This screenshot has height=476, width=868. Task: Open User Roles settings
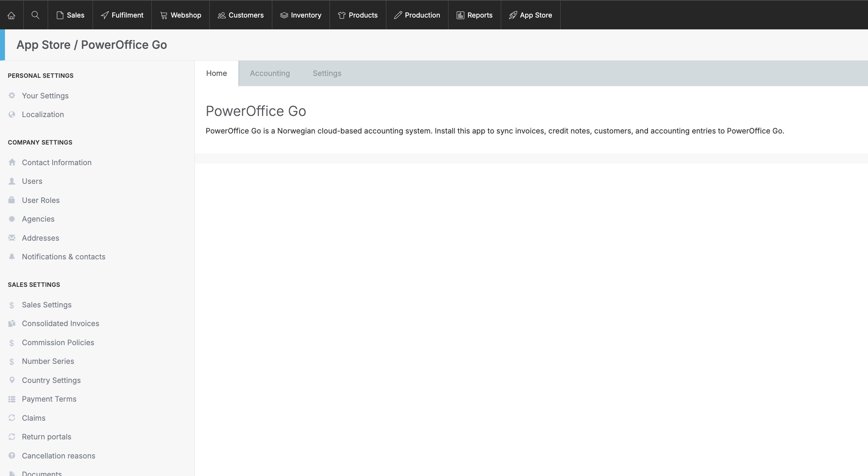coord(41,200)
